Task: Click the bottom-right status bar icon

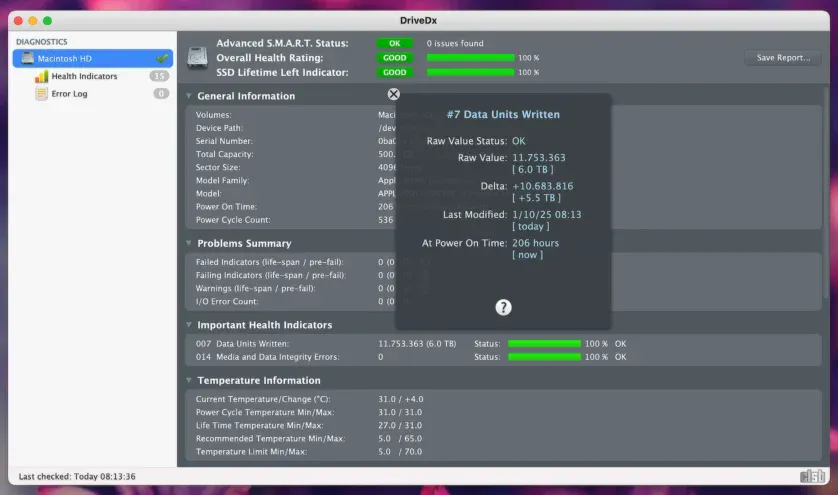Action: [811, 476]
